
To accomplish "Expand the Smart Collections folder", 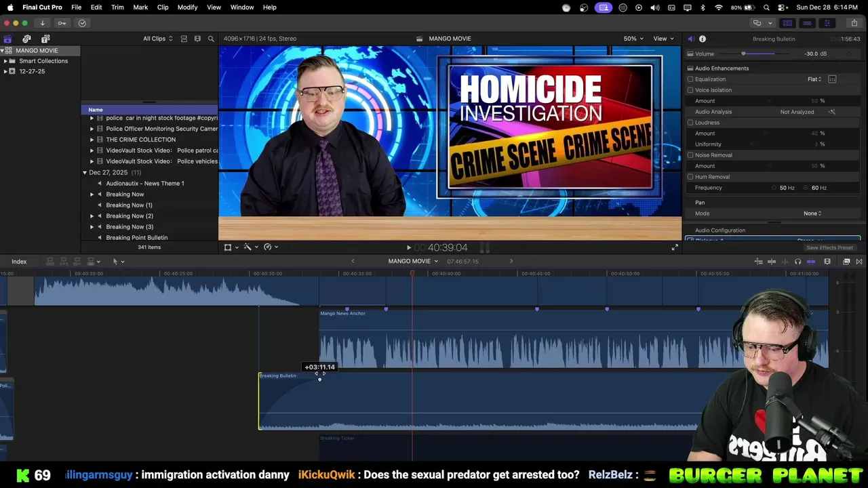I will [5, 61].
